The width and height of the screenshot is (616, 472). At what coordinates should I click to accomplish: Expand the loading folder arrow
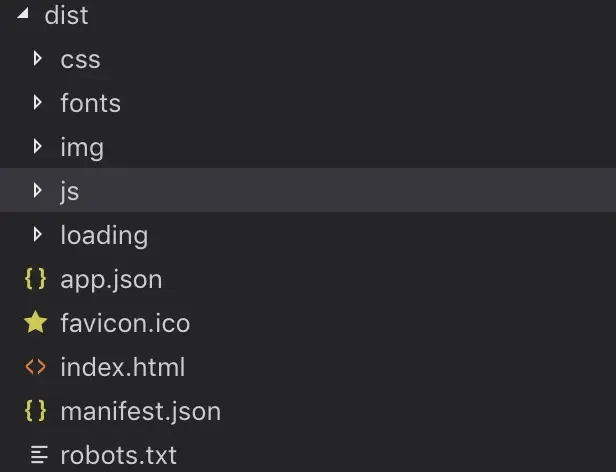coord(38,235)
